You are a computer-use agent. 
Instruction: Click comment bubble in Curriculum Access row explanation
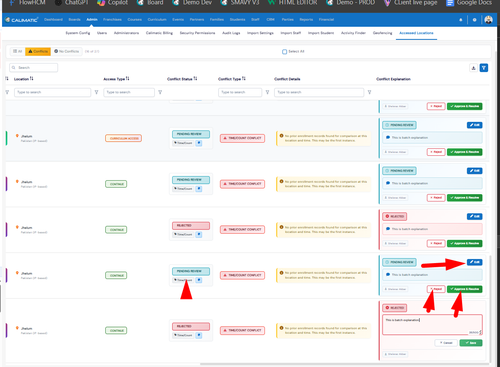pyautogui.click(x=388, y=137)
